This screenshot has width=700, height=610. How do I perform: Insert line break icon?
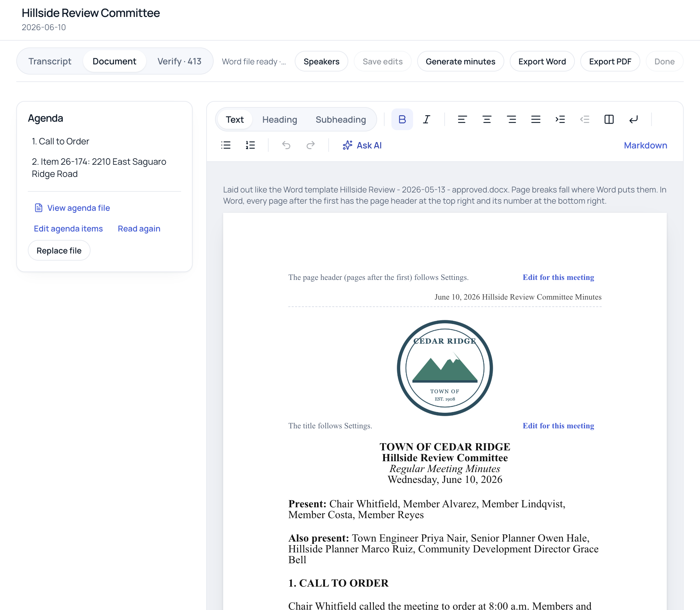point(634,120)
